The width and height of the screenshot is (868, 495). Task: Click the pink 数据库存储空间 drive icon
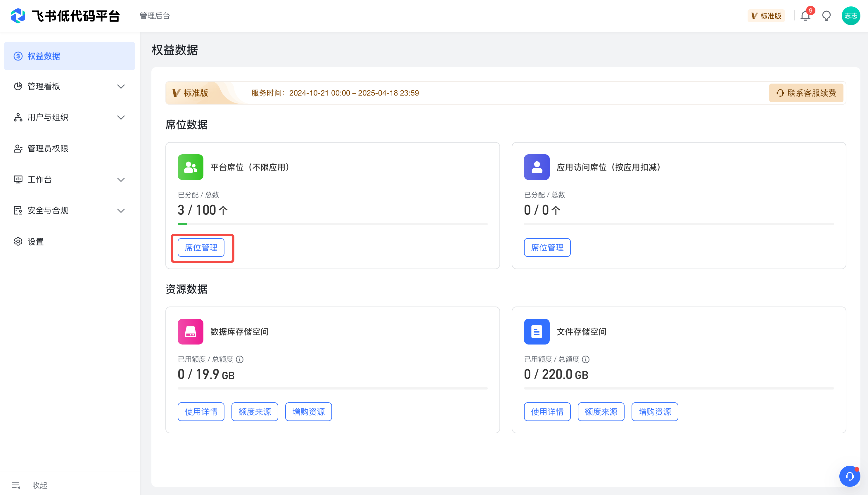[190, 332]
